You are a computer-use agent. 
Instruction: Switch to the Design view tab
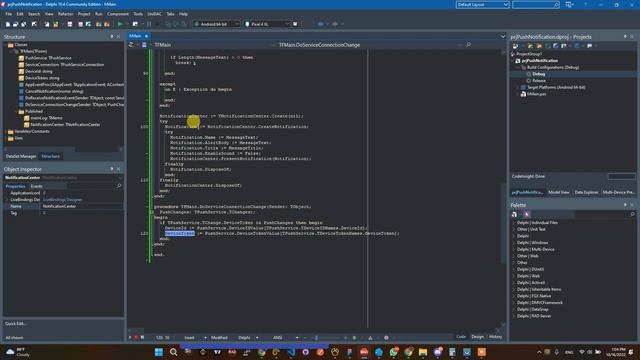[477, 337]
